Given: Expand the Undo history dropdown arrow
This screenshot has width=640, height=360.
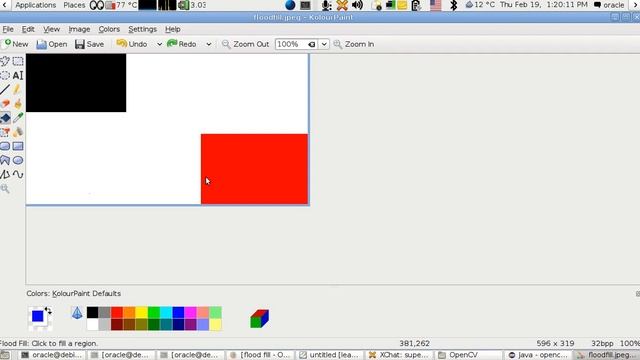Looking at the screenshot, I should (x=159, y=44).
